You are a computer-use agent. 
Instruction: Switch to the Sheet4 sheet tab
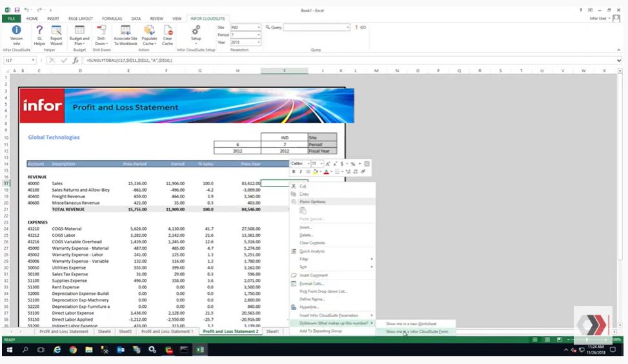coord(104,331)
